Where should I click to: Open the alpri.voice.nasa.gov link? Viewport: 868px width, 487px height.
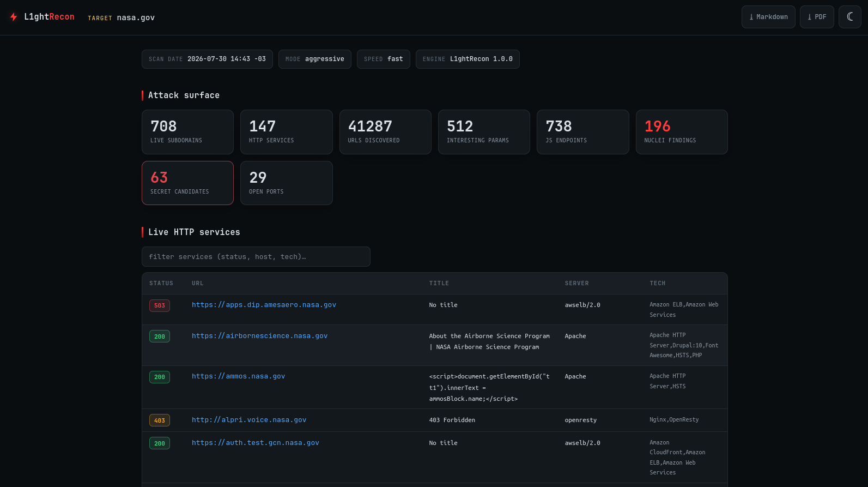point(249,420)
